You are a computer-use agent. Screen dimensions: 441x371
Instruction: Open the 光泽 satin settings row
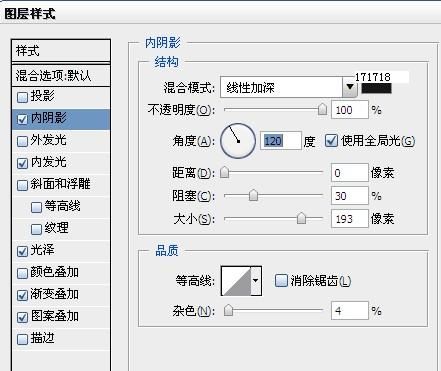tap(61, 251)
